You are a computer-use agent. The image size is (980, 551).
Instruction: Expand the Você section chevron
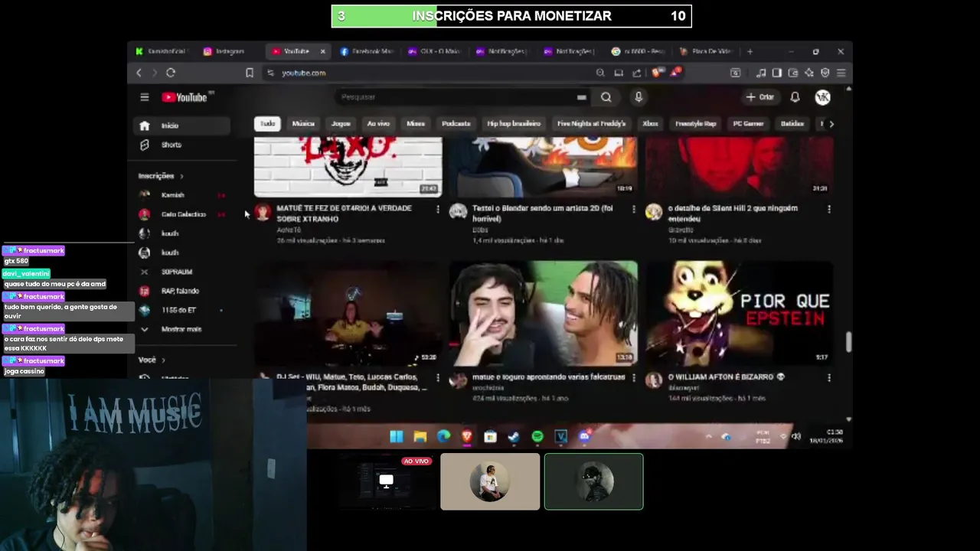pyautogui.click(x=163, y=360)
